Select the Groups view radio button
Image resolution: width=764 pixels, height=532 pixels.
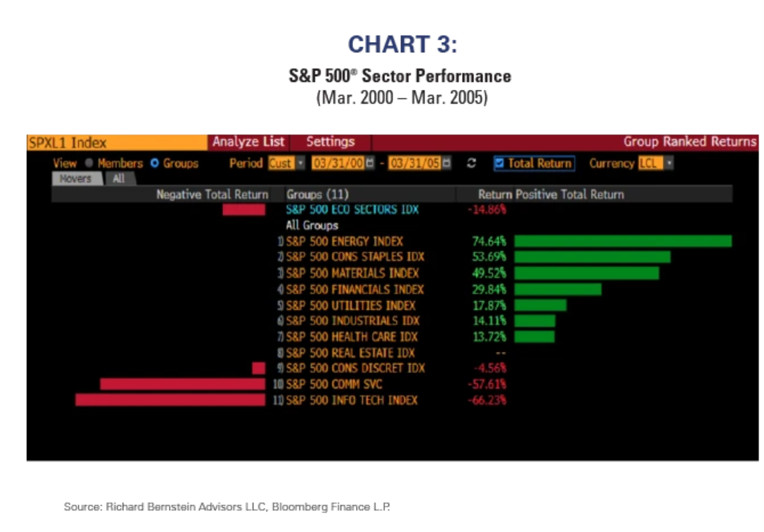point(155,163)
